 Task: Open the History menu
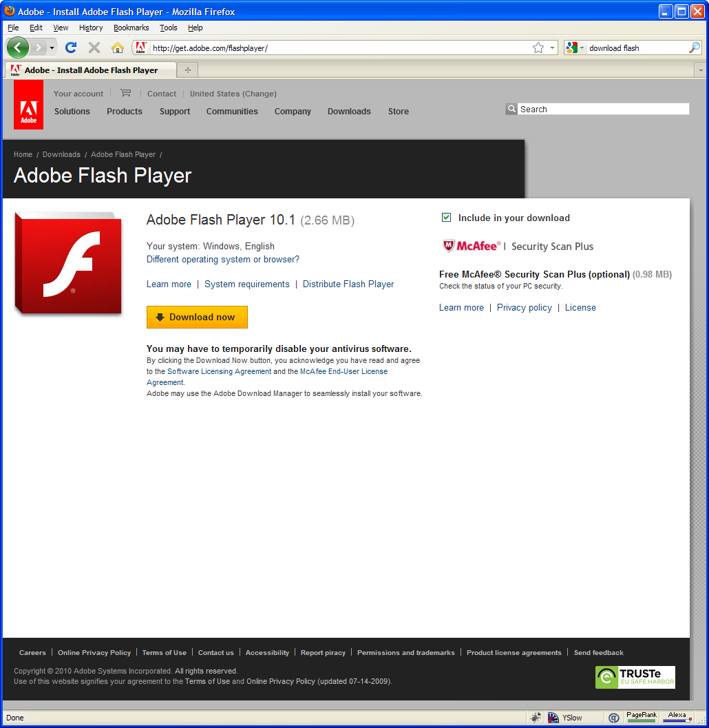click(91, 28)
